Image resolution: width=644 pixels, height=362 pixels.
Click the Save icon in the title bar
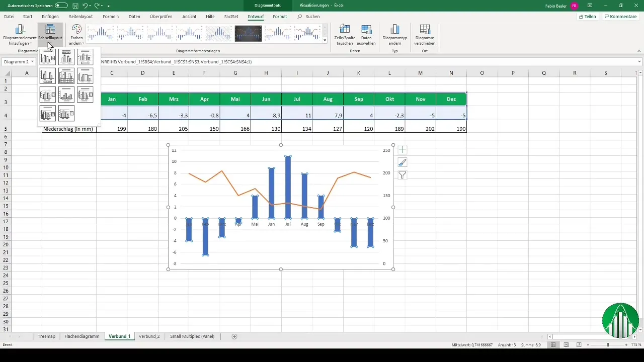[x=74, y=5]
